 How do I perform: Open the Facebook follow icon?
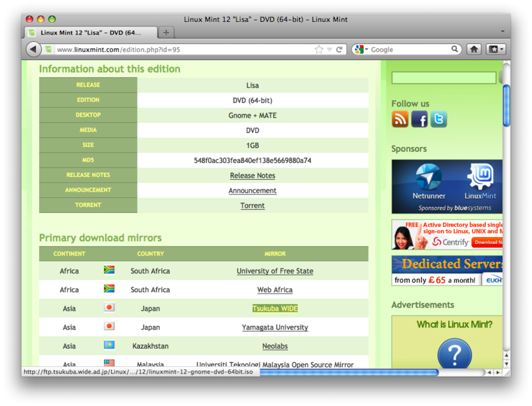420,119
